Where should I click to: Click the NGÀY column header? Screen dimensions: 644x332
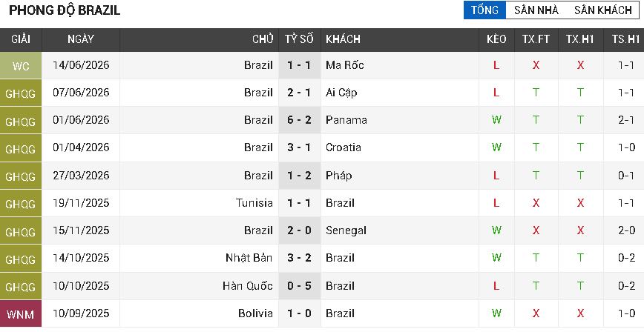(x=80, y=39)
